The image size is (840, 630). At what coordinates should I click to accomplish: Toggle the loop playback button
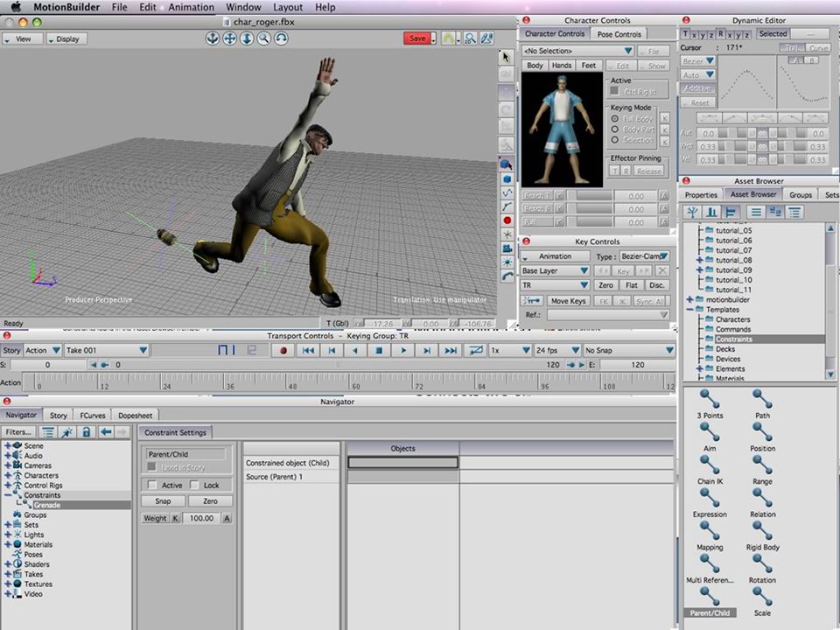click(475, 350)
